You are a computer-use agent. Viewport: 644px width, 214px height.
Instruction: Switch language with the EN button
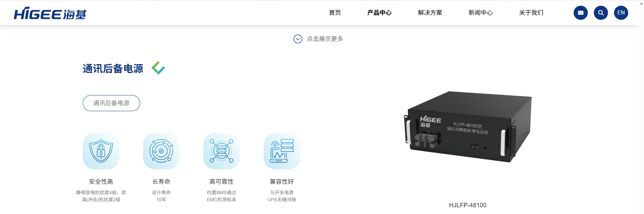click(621, 13)
